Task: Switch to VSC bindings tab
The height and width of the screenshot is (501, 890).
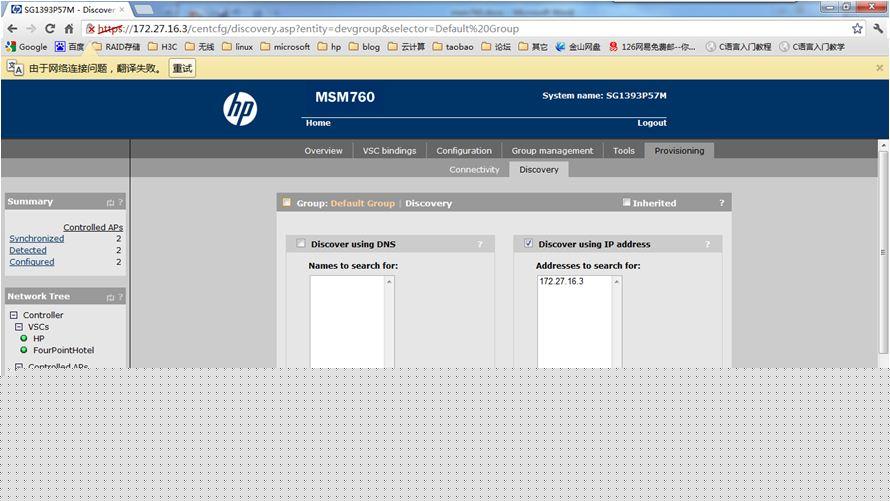Action: 389,150
